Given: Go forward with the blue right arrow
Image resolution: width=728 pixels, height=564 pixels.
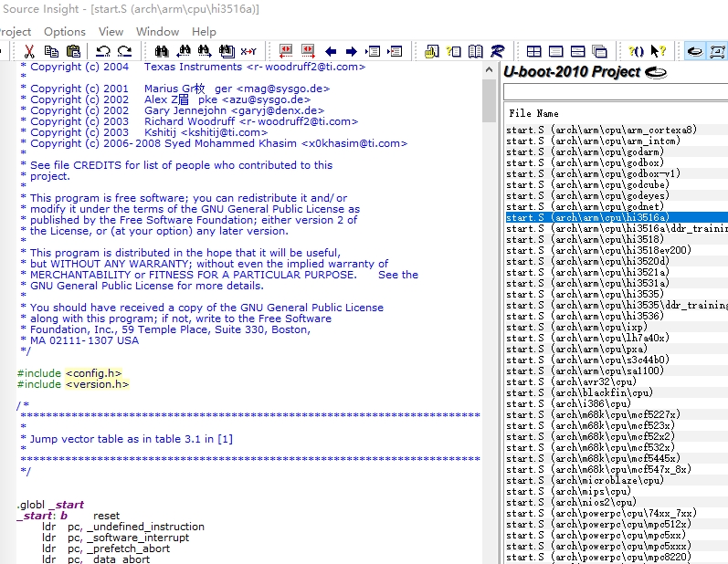Looking at the screenshot, I should click(352, 52).
